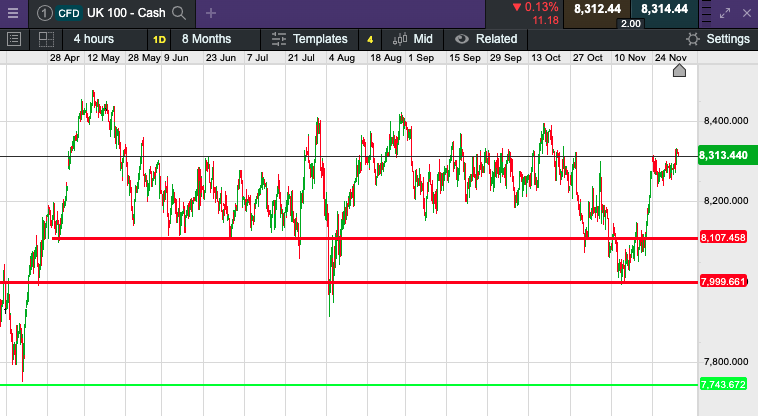Viewport: 758px width, 416px height.
Task: Open the 4 hours interval selector
Action: coord(94,39)
